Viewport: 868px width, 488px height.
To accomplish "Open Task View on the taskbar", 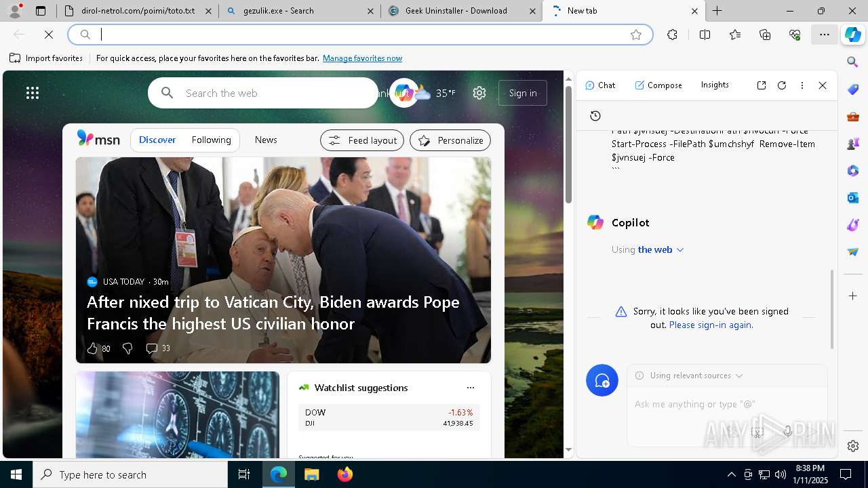I will pyautogui.click(x=244, y=474).
